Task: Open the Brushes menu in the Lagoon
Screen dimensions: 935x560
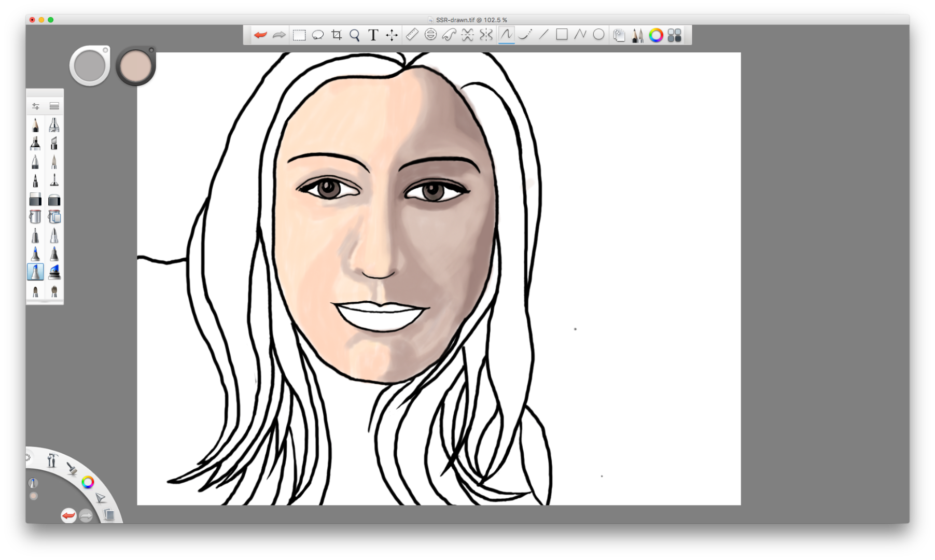Action: pyautogui.click(x=72, y=468)
